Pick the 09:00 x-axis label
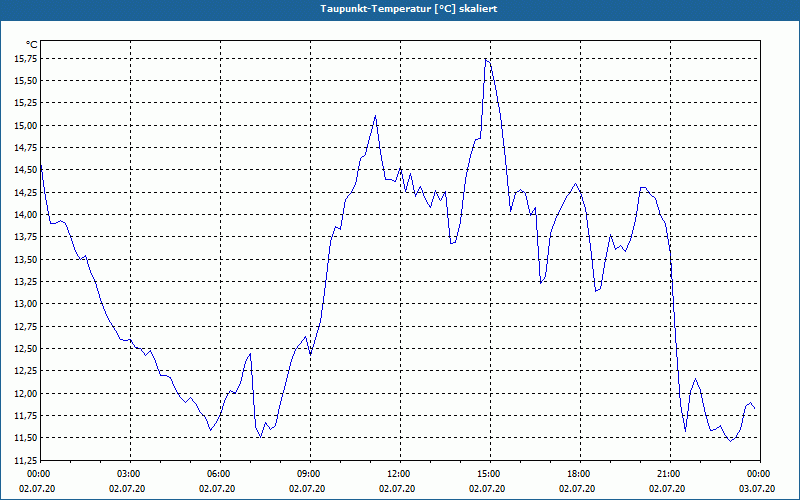800x500 pixels. (310, 474)
